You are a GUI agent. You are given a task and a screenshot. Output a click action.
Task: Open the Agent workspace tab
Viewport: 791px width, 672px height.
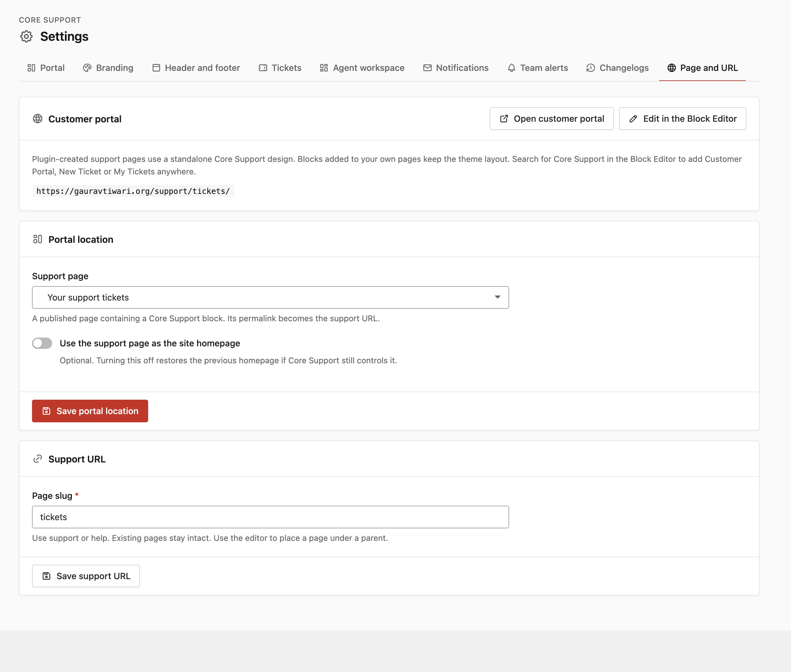tap(362, 68)
